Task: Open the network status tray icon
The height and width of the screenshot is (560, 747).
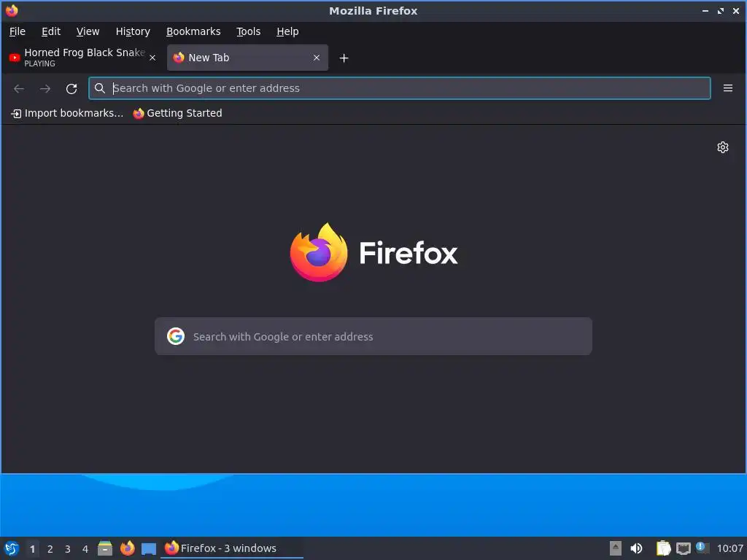Action: coord(683,548)
